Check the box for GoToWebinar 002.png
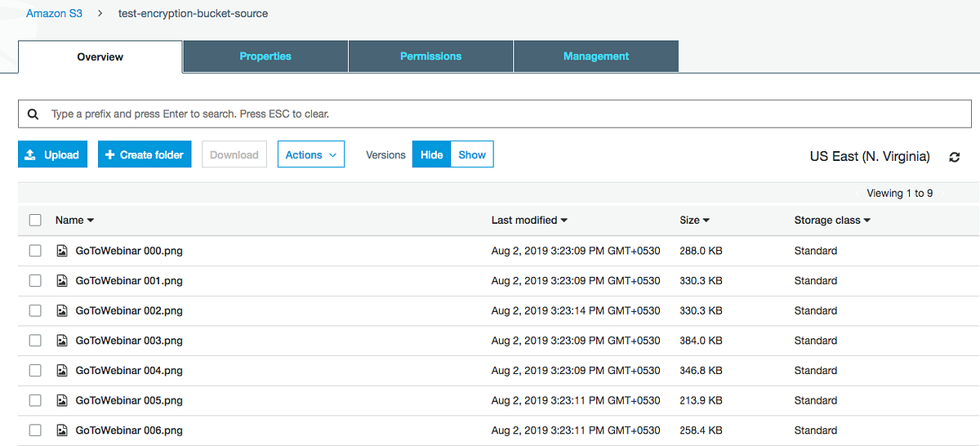Screen dimensions: 980x446 35,310
